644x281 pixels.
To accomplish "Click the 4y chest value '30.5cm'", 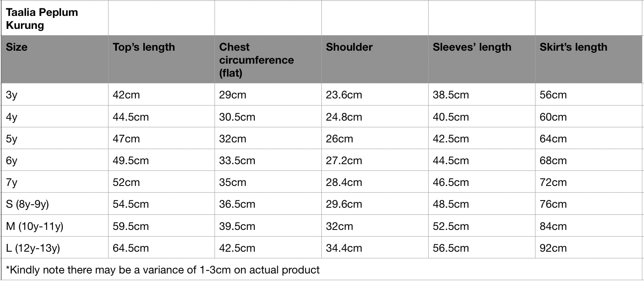I will (x=237, y=117).
